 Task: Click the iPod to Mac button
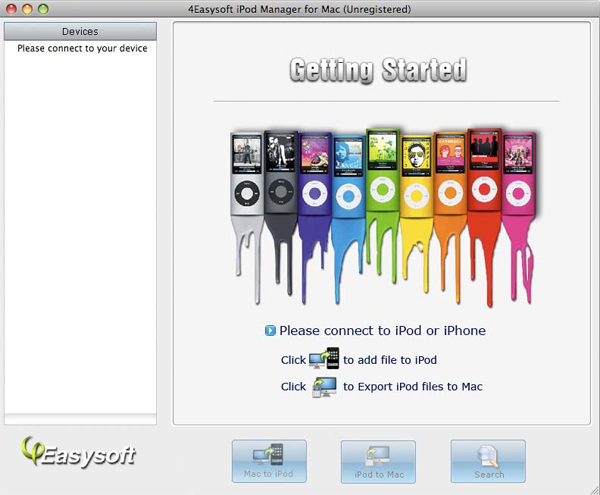378,461
